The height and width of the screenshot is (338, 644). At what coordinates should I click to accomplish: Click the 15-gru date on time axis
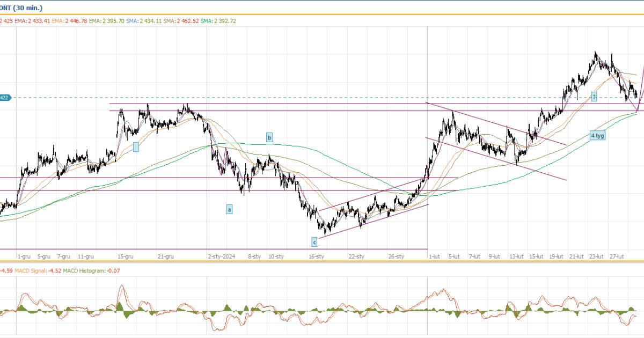126,257
